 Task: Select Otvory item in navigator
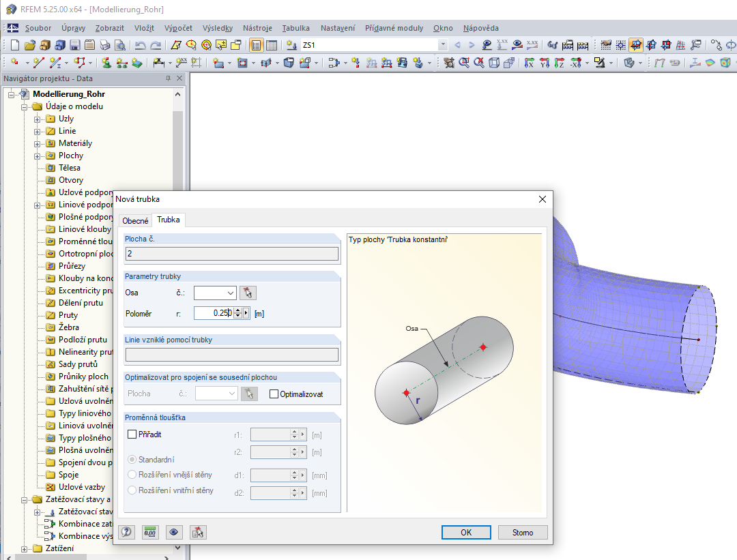coord(70,180)
